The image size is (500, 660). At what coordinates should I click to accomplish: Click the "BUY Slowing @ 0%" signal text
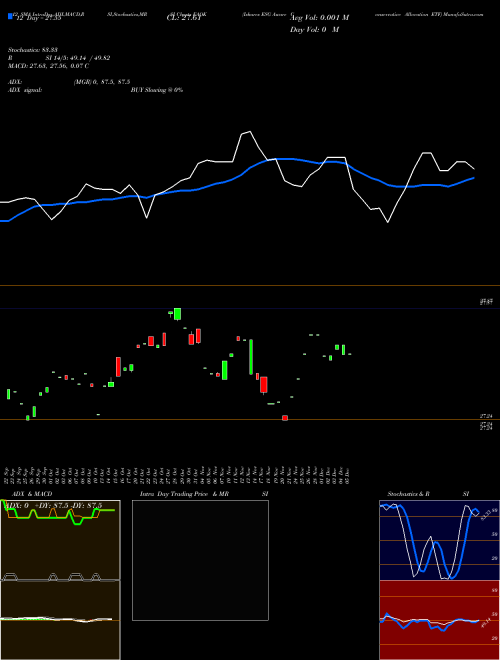point(157,90)
